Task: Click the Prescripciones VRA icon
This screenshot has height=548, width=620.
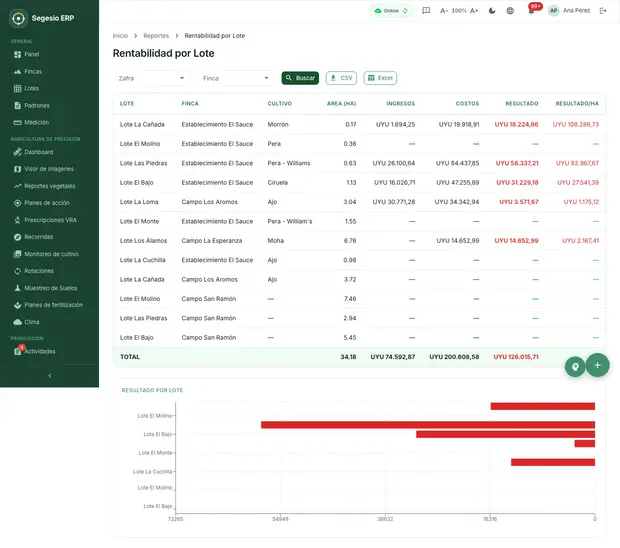Action: 17,220
